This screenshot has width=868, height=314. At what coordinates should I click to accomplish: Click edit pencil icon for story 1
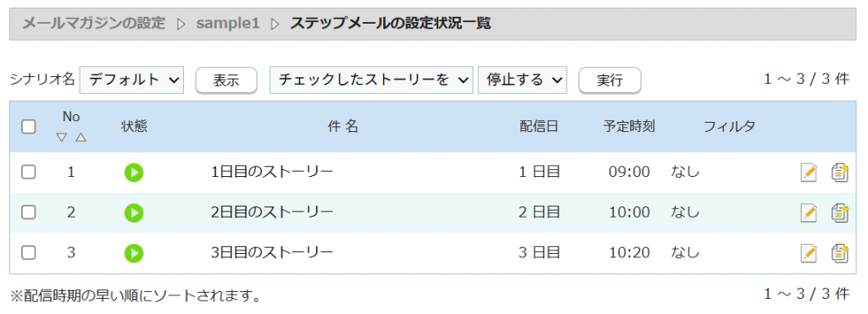point(809,173)
